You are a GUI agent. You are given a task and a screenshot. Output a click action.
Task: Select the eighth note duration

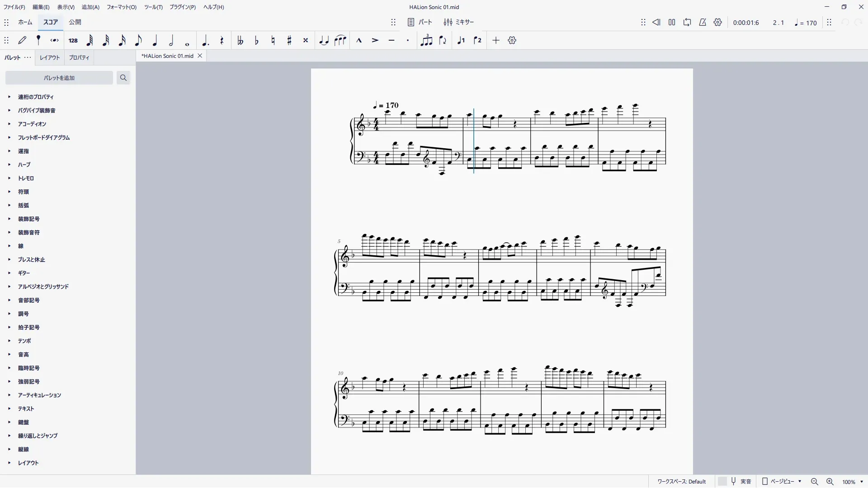[138, 41]
